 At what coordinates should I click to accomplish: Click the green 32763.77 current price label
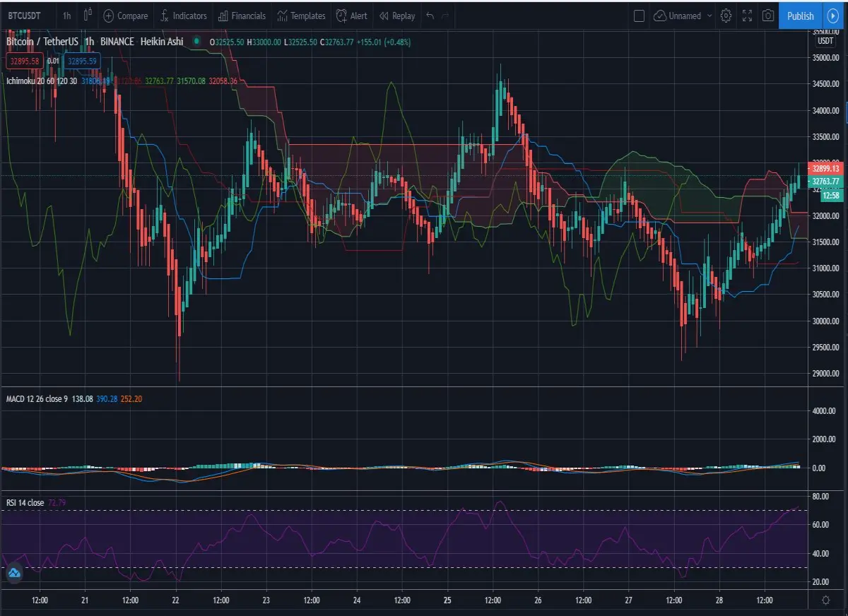[825, 182]
